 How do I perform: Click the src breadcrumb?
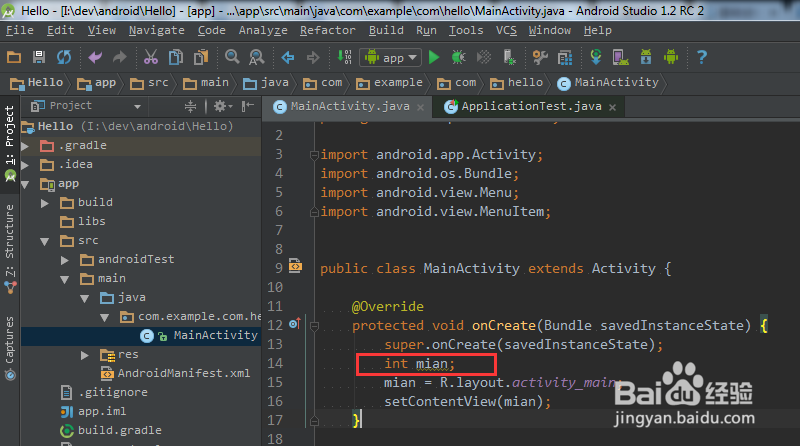(149, 83)
